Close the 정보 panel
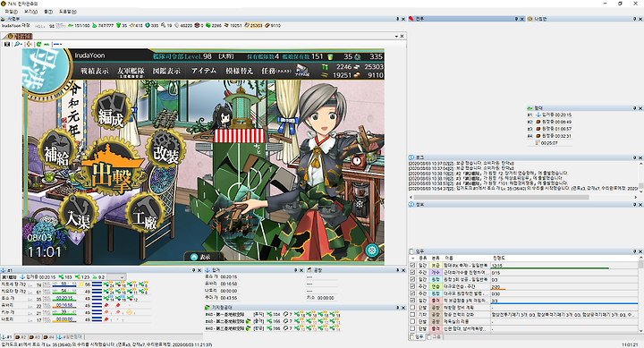The width and height of the screenshot is (644, 348). pyautogui.click(x=640, y=205)
